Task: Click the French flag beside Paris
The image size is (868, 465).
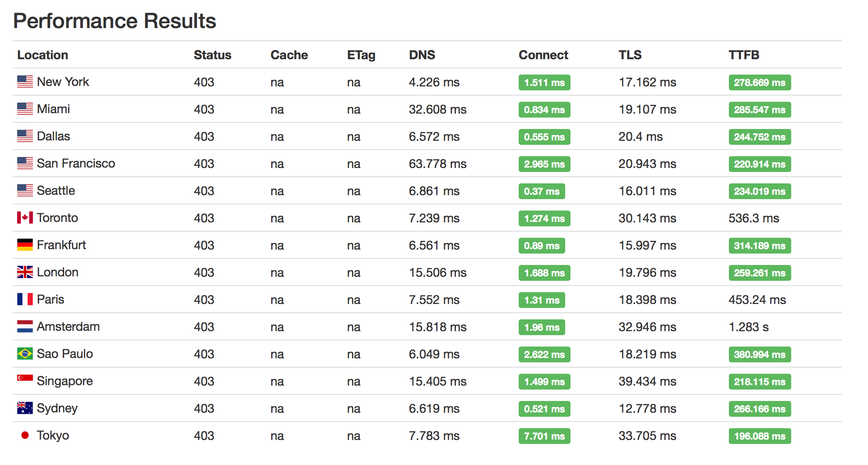Action: 25,299
